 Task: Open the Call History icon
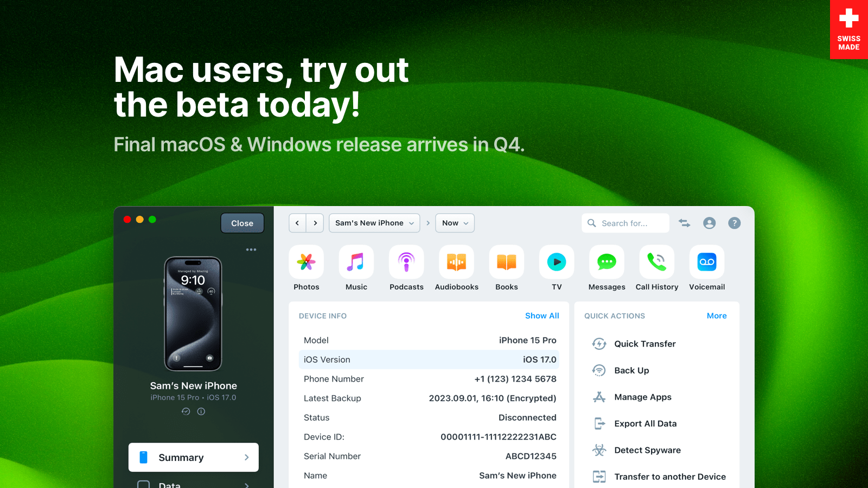[656, 262]
